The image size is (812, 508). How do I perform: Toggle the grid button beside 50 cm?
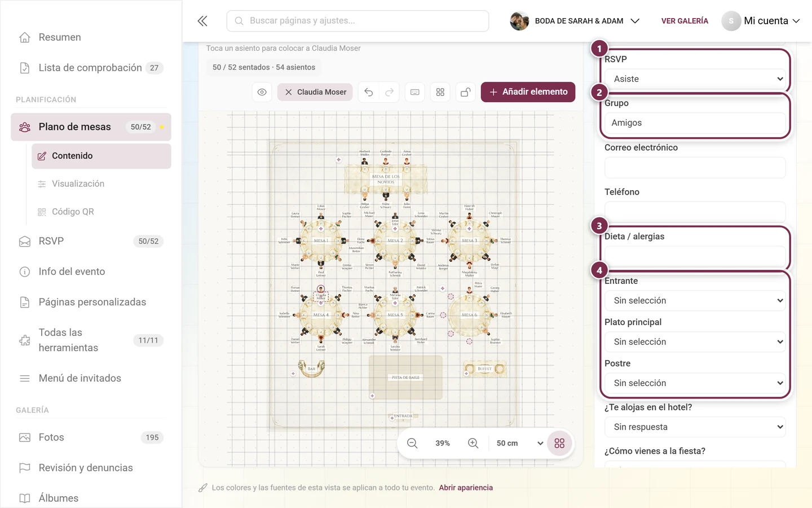point(559,443)
